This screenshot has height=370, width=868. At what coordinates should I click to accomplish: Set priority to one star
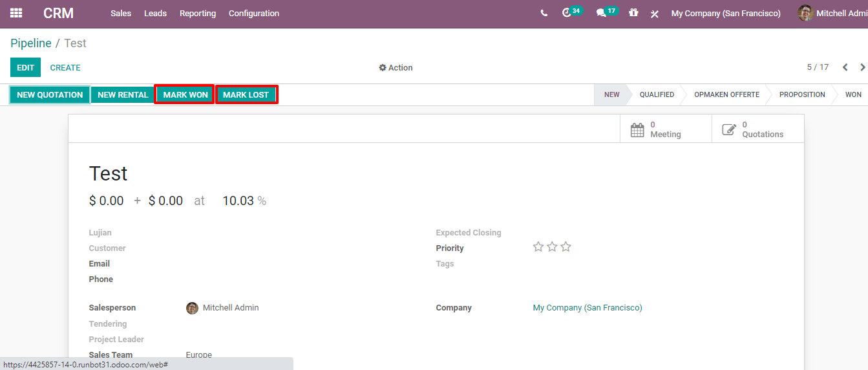pyautogui.click(x=538, y=246)
